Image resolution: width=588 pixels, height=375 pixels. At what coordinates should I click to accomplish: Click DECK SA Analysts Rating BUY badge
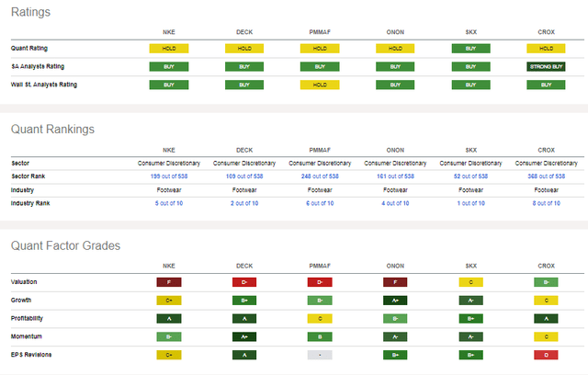(244, 67)
